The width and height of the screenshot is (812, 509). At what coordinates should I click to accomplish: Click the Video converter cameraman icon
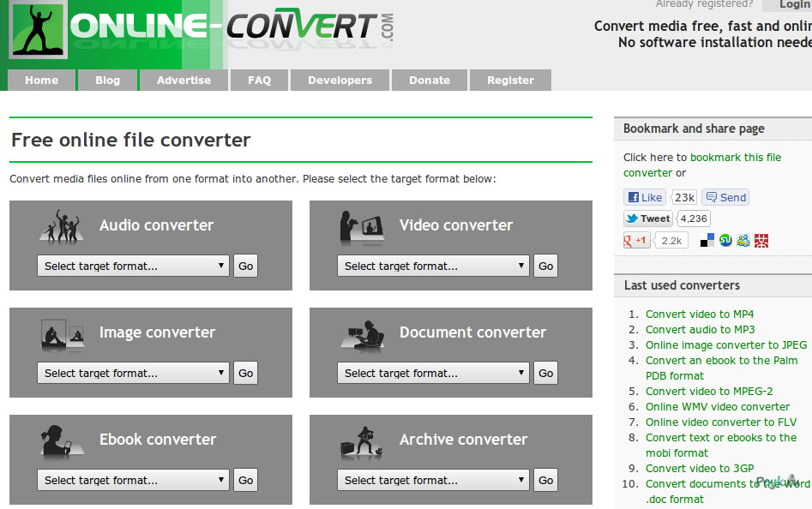(361, 227)
